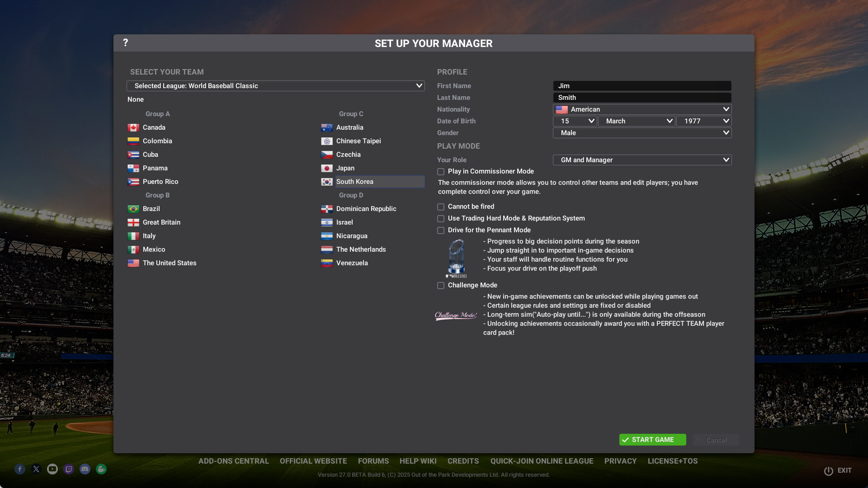Open the Discord social icon
Screen dimensions: 868x488
coord(85,469)
